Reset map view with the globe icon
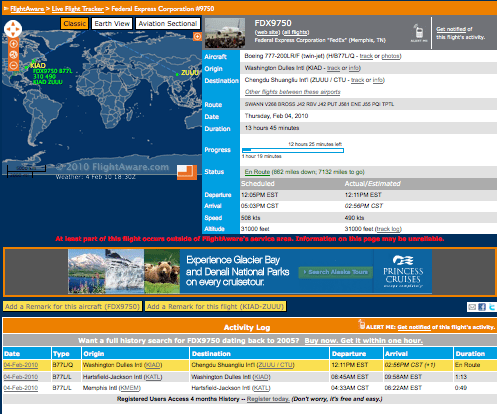The image size is (497, 414). 13,55
